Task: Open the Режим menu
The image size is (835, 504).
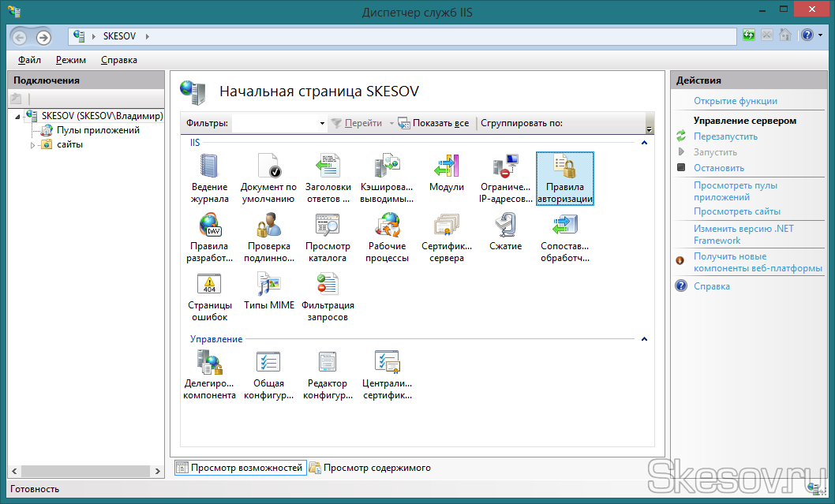Action: [71, 60]
